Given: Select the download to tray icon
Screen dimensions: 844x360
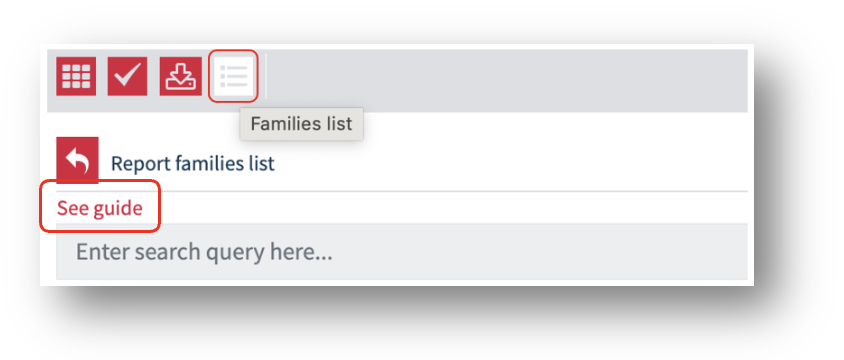Looking at the screenshot, I should tap(180, 76).
